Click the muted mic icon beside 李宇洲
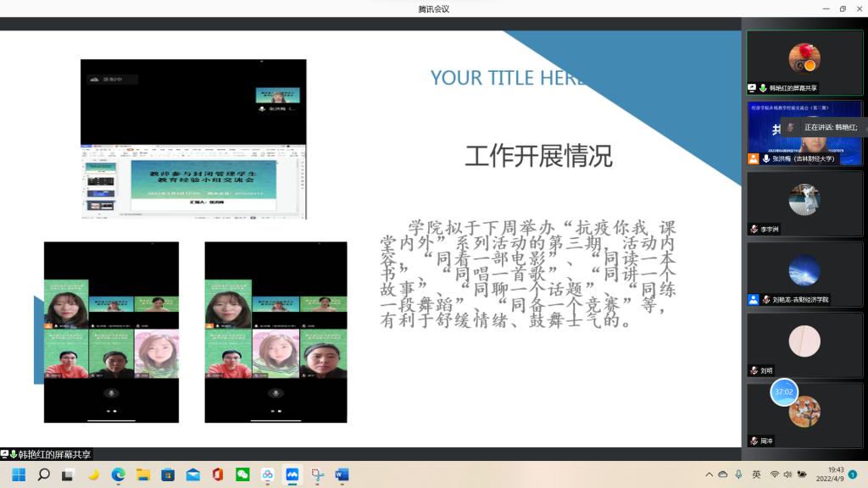The image size is (868, 488). tap(754, 229)
